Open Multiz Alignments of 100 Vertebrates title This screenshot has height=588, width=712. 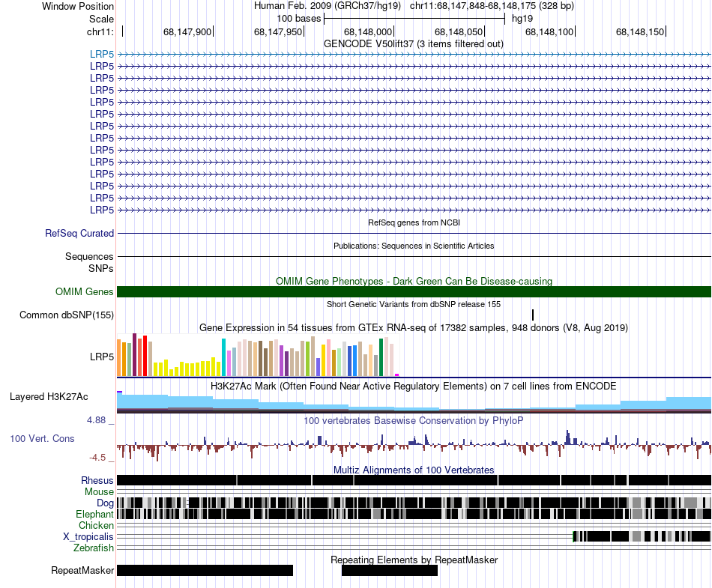point(414,470)
